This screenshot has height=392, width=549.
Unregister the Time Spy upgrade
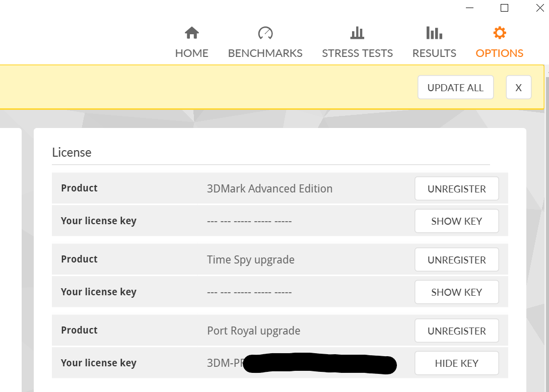(x=456, y=260)
